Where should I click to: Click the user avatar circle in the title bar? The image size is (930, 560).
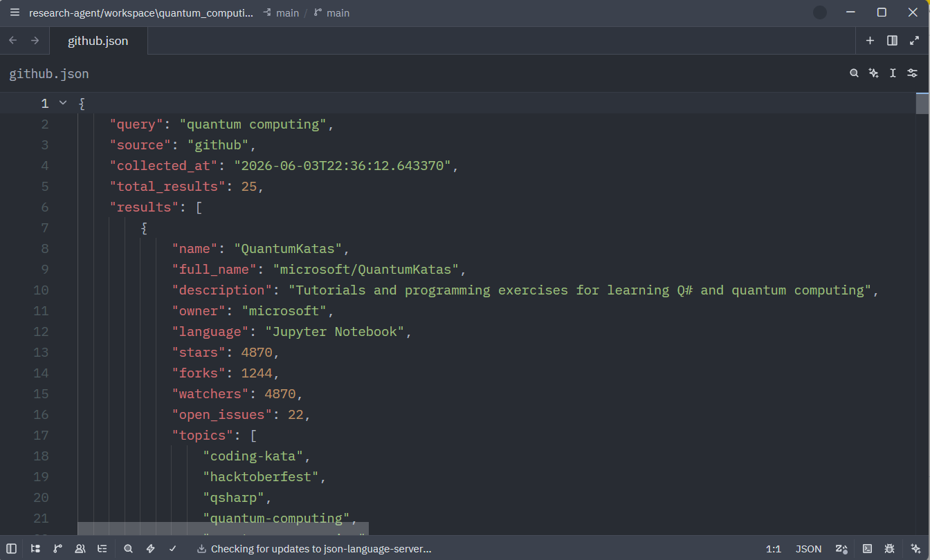[820, 12]
